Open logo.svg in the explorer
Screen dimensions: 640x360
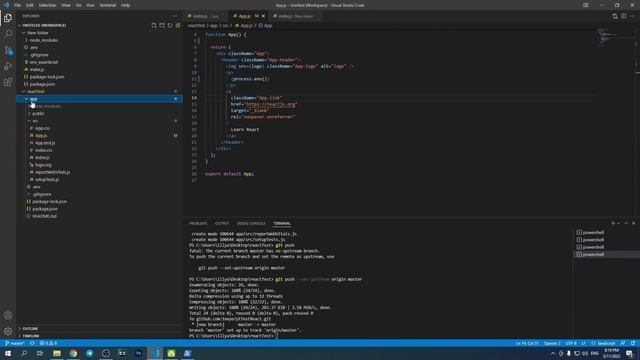click(43, 165)
